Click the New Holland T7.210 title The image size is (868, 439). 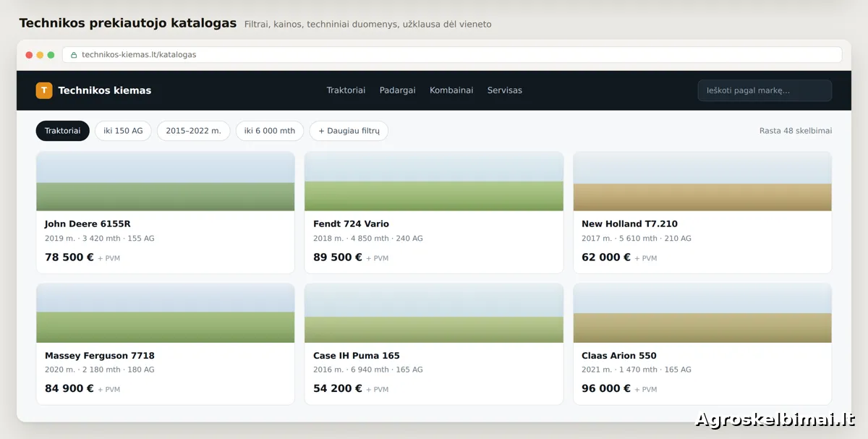point(629,224)
